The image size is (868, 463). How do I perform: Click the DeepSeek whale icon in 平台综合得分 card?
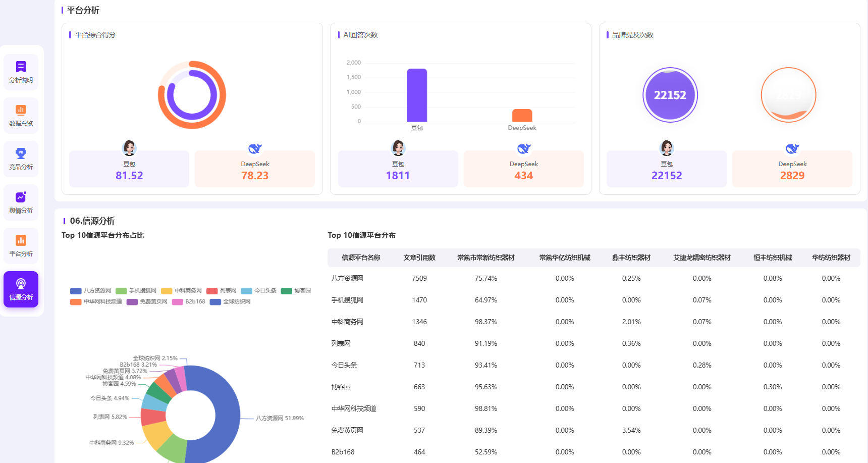point(255,148)
